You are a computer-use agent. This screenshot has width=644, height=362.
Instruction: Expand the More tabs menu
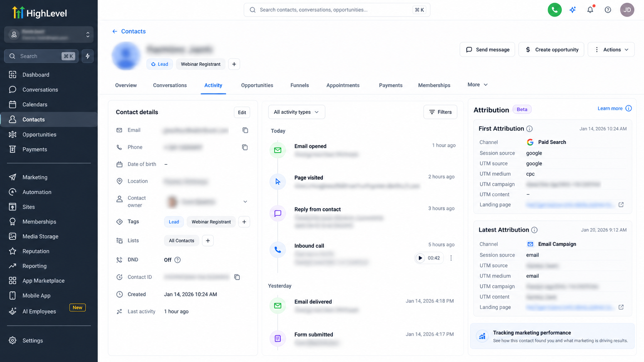tap(478, 85)
